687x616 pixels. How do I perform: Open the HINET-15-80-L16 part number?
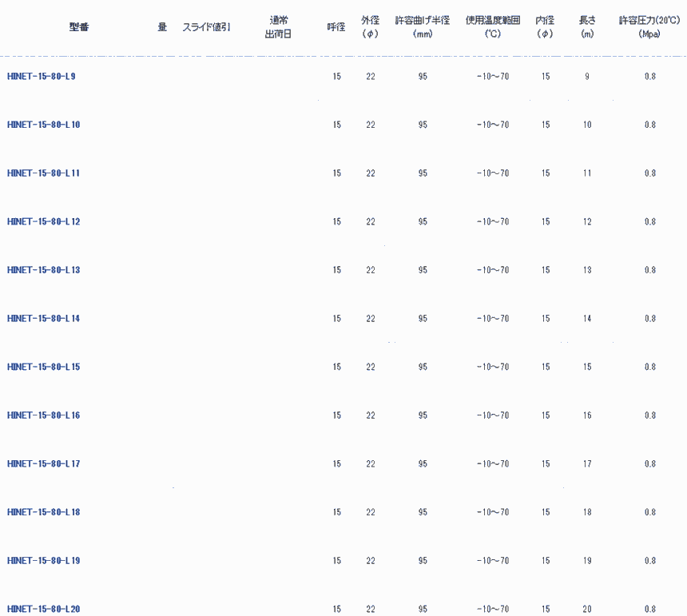[44, 415]
